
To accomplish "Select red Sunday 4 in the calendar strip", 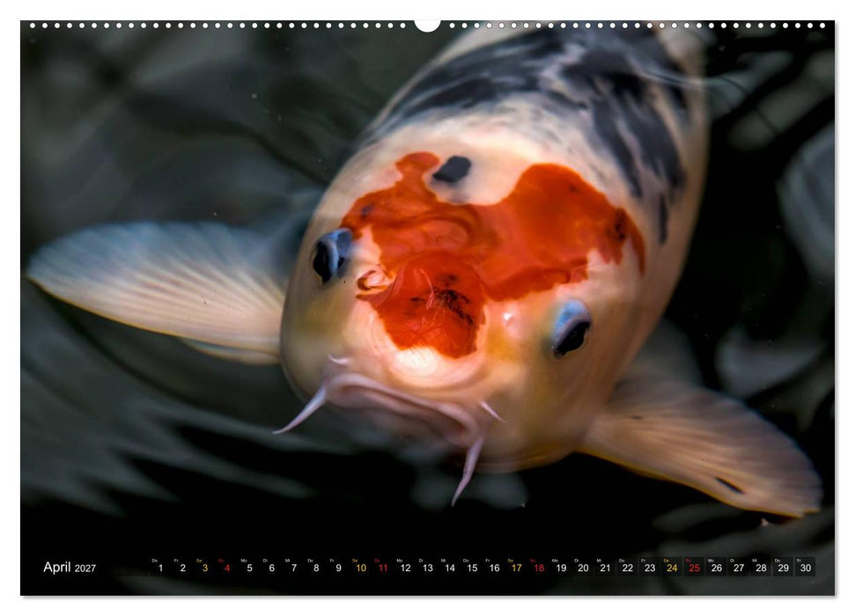I will (x=227, y=567).
